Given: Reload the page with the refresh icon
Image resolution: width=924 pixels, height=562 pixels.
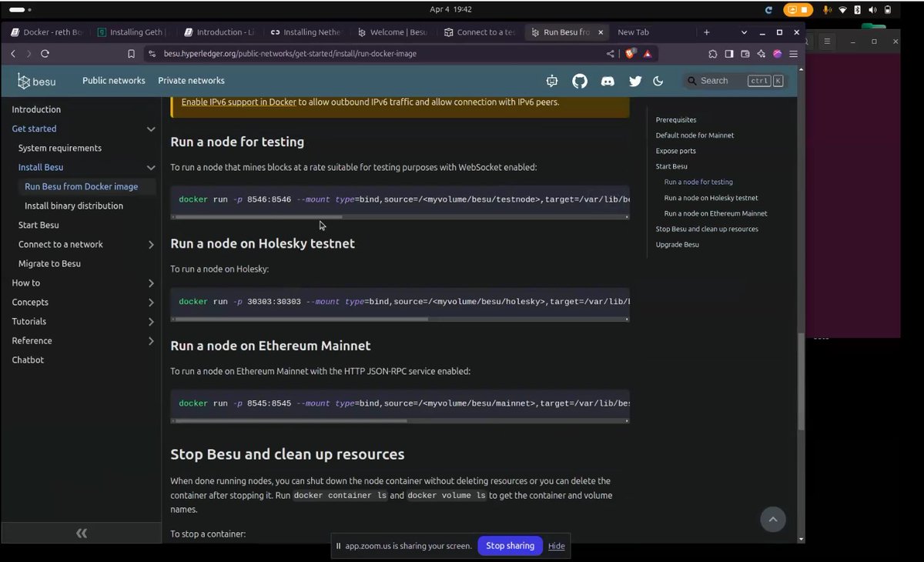Looking at the screenshot, I should pyautogui.click(x=45, y=54).
